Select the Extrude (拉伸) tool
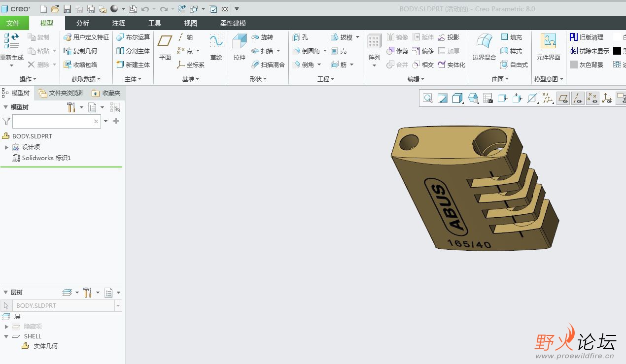This screenshot has height=364, width=626. [240, 48]
